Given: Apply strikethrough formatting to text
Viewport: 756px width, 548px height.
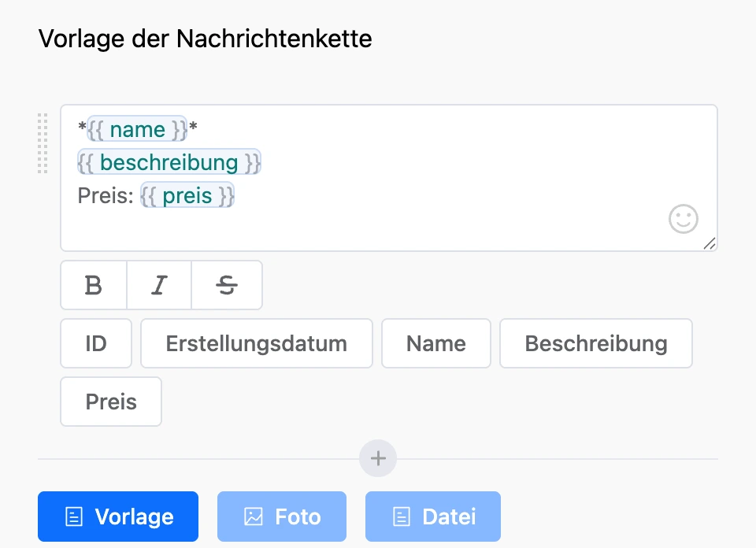Looking at the screenshot, I should tap(227, 285).
